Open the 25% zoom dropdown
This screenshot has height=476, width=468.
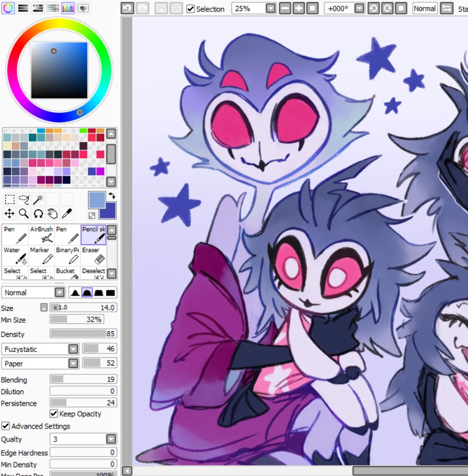click(x=270, y=8)
